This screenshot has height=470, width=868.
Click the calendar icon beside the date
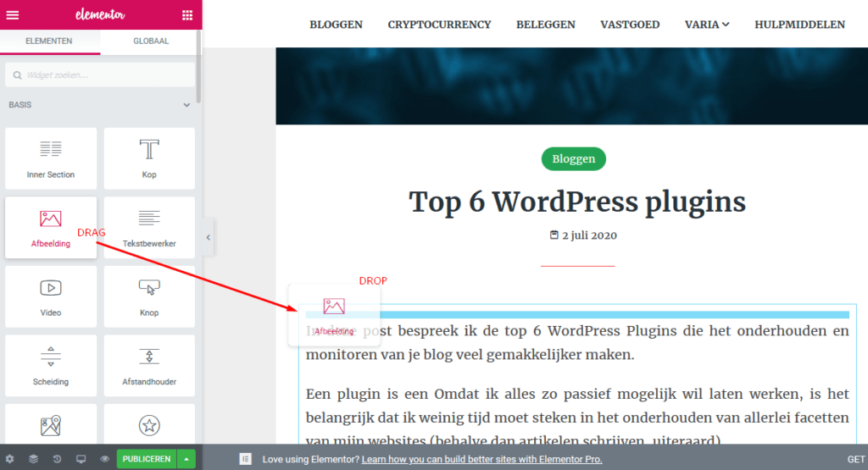[554, 235]
